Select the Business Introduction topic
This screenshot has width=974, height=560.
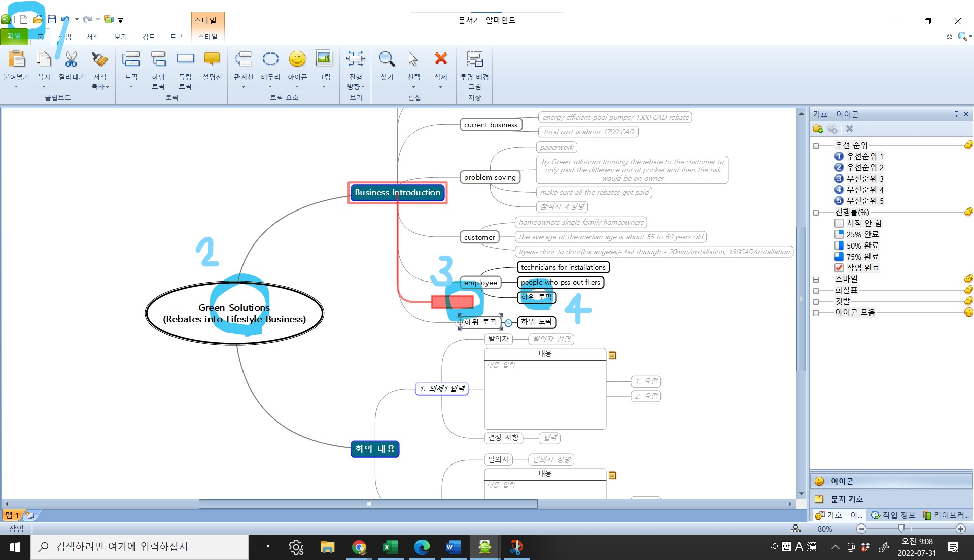(x=397, y=193)
